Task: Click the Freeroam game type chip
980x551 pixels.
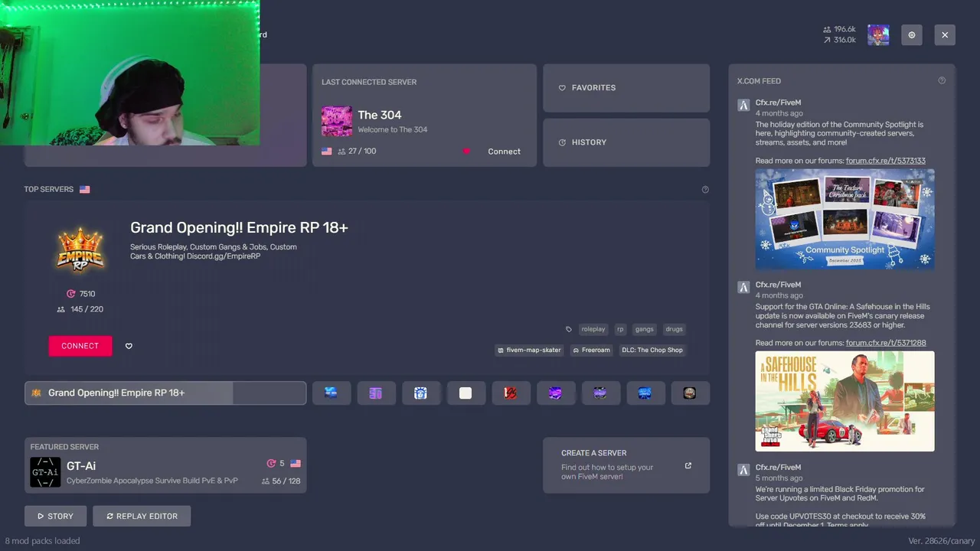Action: (592, 350)
